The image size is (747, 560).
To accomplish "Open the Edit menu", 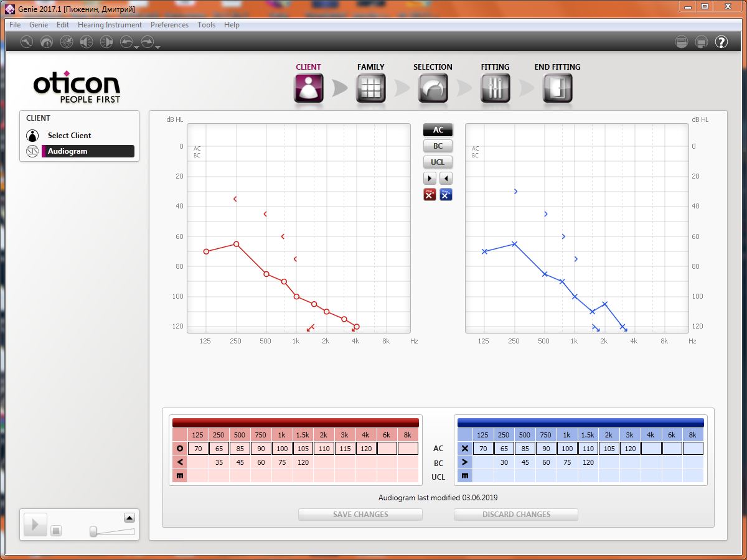I will coord(63,25).
